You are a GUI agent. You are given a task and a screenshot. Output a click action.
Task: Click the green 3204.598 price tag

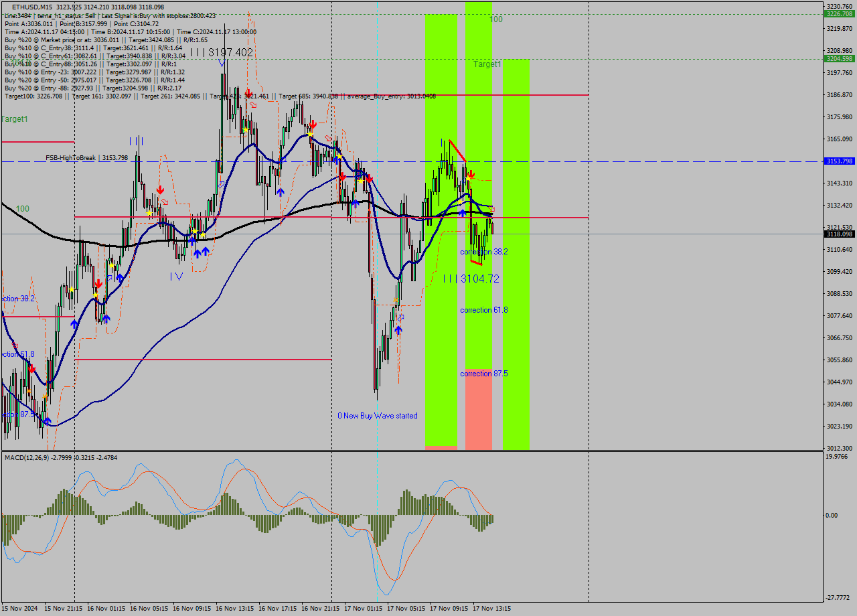pos(840,58)
